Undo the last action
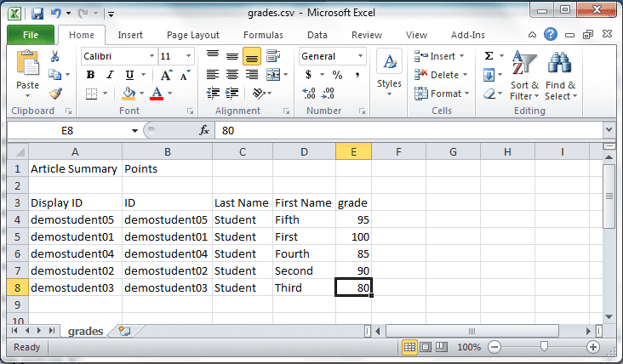This screenshot has width=623, height=364. click(x=55, y=14)
